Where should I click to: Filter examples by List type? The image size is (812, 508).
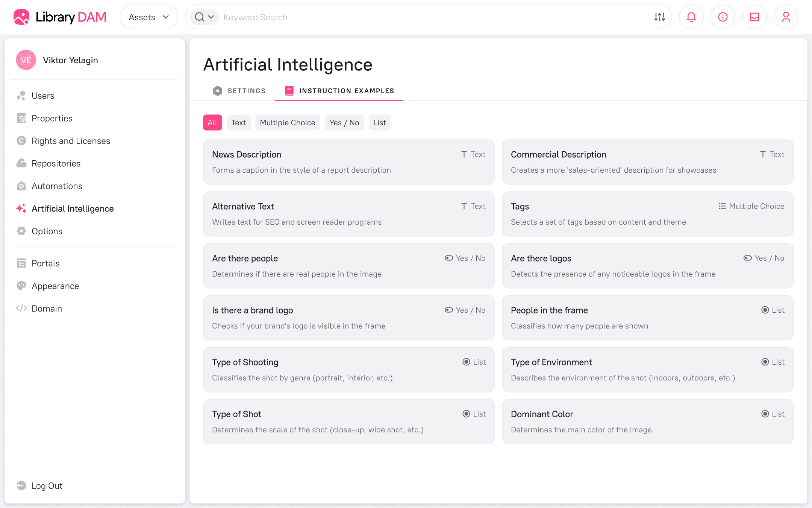[379, 123]
